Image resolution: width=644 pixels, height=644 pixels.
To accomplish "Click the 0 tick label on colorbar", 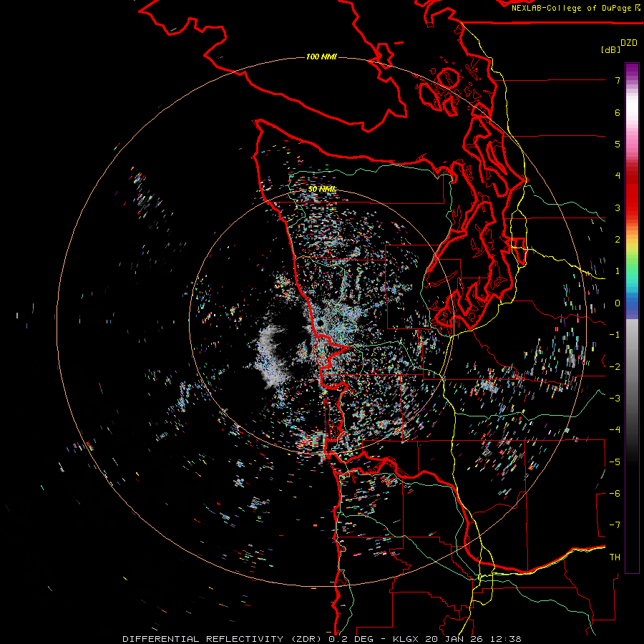I will tap(618, 303).
